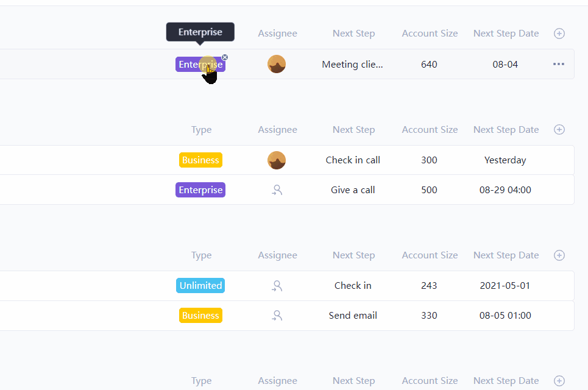
Task: Click the plus icon in the bottom table header
Action: click(x=559, y=380)
